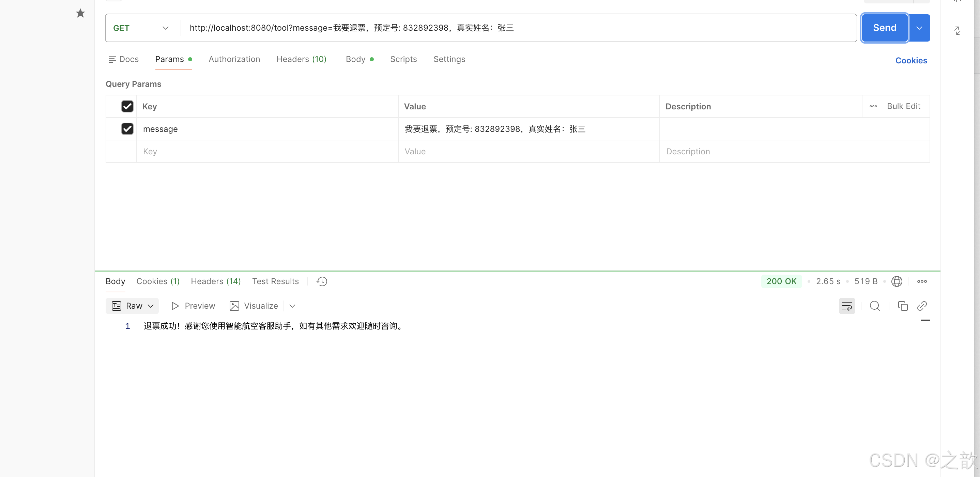Open request history via the clock icon
Image resolution: width=980 pixels, height=477 pixels.
(321, 281)
